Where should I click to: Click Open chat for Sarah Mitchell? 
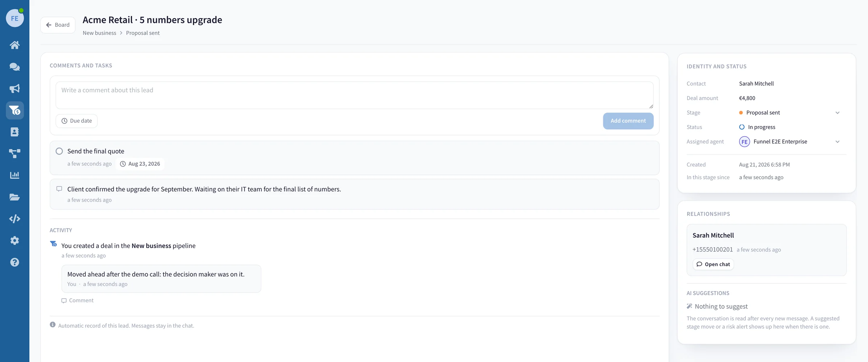coord(713,264)
